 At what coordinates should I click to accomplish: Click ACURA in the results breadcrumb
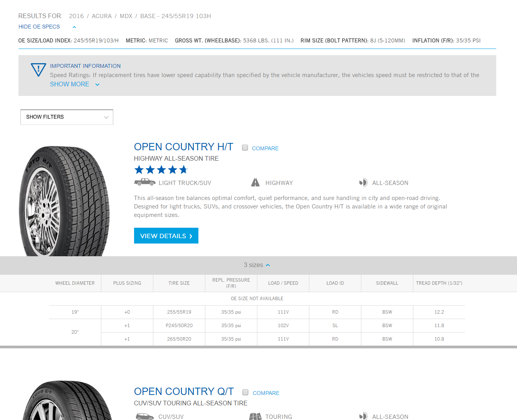(102, 16)
